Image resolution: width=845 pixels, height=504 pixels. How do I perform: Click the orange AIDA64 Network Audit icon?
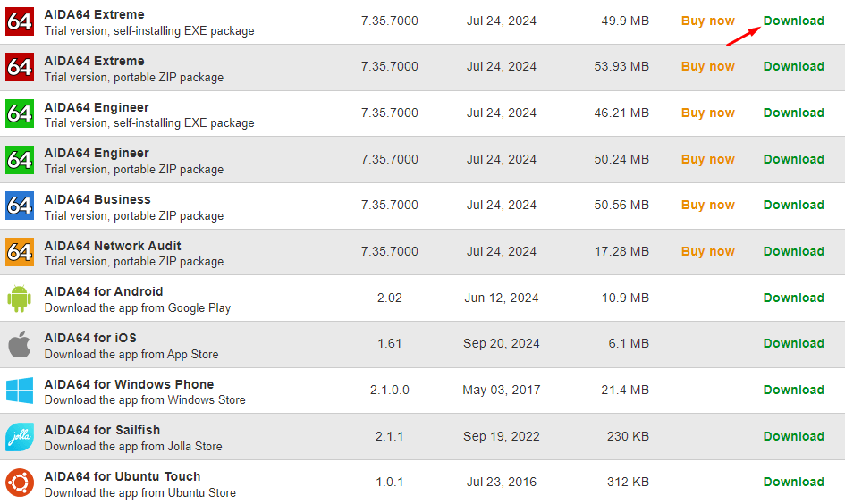tap(20, 252)
